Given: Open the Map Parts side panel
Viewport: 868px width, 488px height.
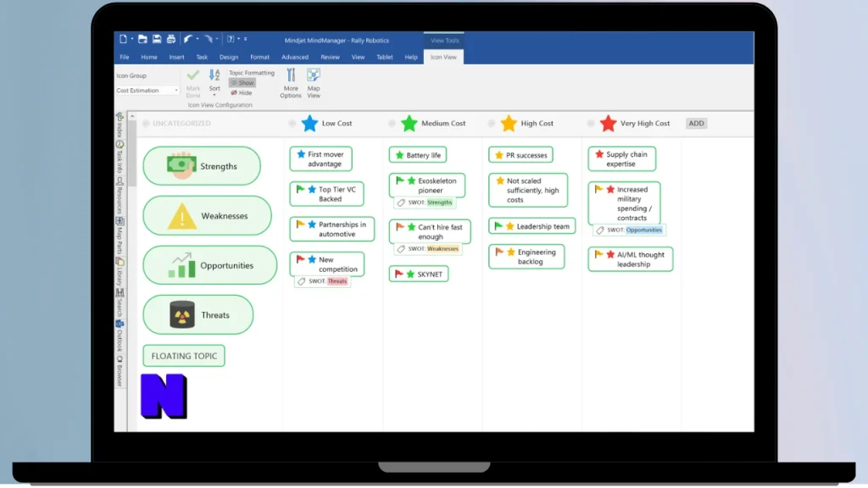Looking at the screenshot, I should [120, 236].
